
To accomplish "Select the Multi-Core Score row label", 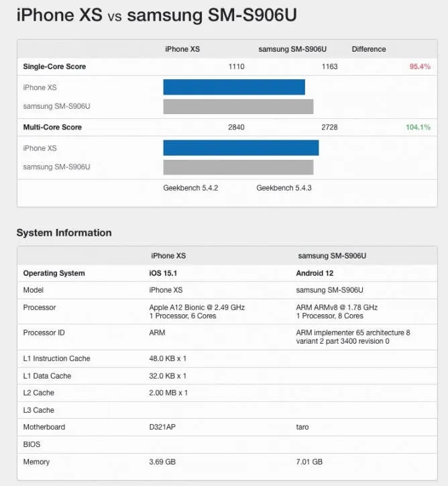I will pos(52,127).
